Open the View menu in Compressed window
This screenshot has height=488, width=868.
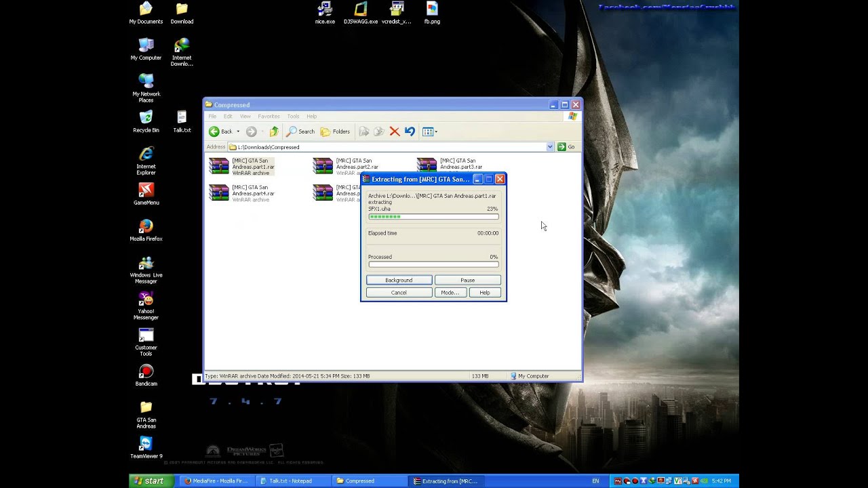(x=245, y=117)
